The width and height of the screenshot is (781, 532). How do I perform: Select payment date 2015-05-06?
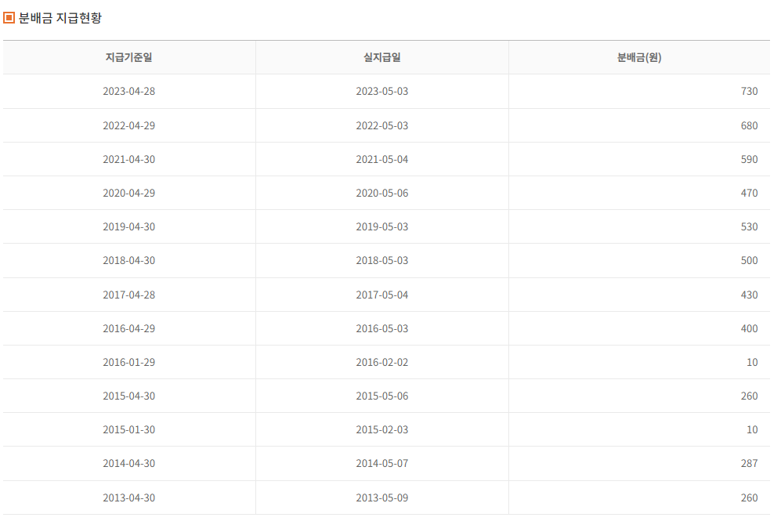click(x=382, y=396)
